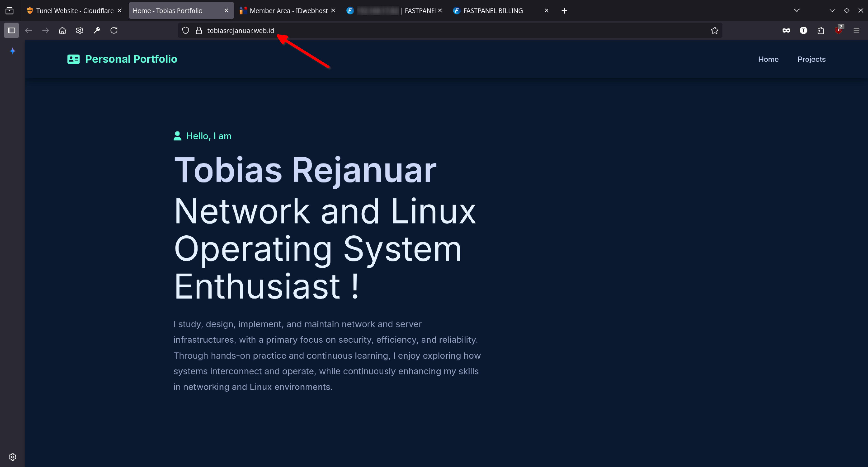This screenshot has width=868, height=467.
Task: Open the wrench developer tools icon
Action: click(97, 30)
